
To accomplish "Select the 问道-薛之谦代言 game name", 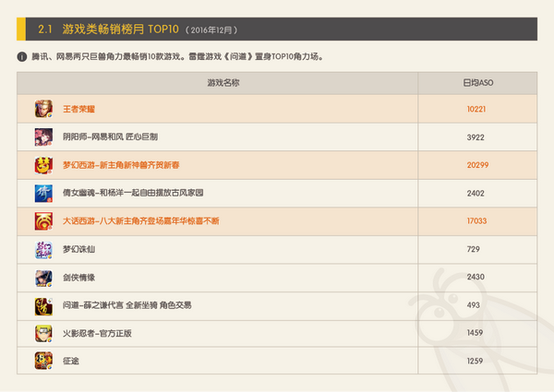I will point(127,305).
